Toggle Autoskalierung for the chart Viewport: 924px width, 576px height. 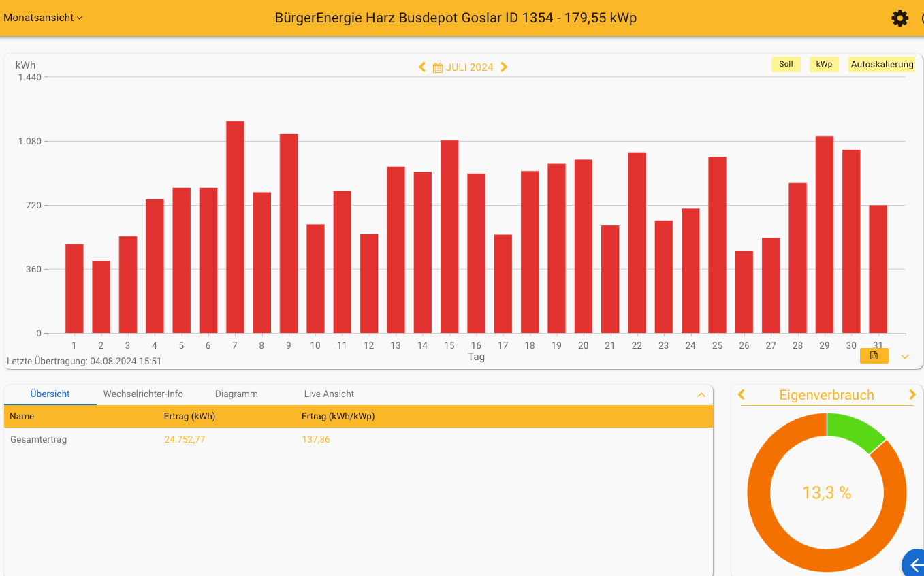click(882, 64)
